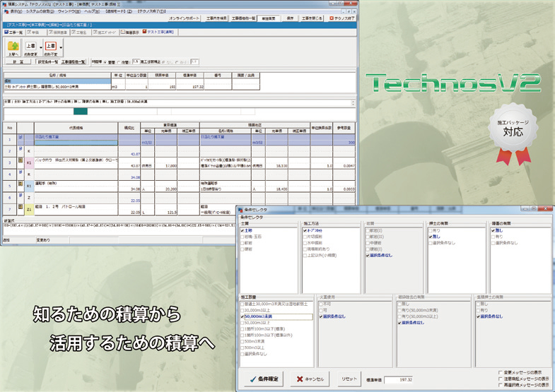
Task: Click the 計算 button
Action: [x=18, y=62]
